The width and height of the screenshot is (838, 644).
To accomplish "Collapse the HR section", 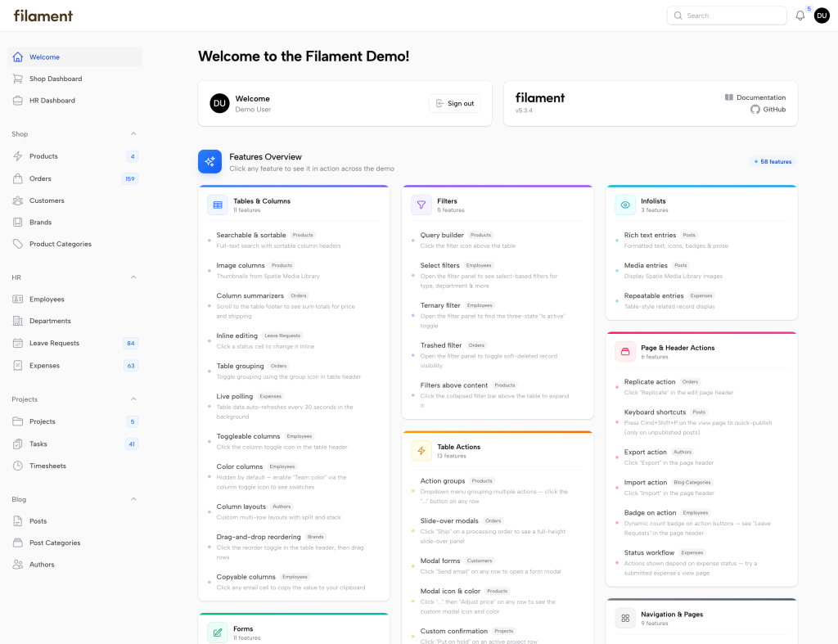I will [x=133, y=277].
